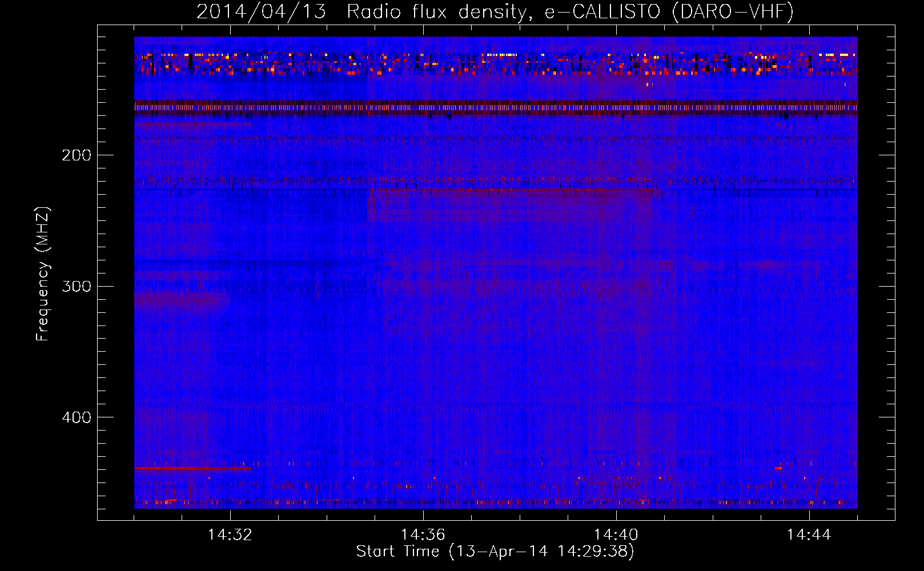Viewport: 924px width, 571px height.
Task: Click the "14:40" time tick label
Action: coord(616,535)
